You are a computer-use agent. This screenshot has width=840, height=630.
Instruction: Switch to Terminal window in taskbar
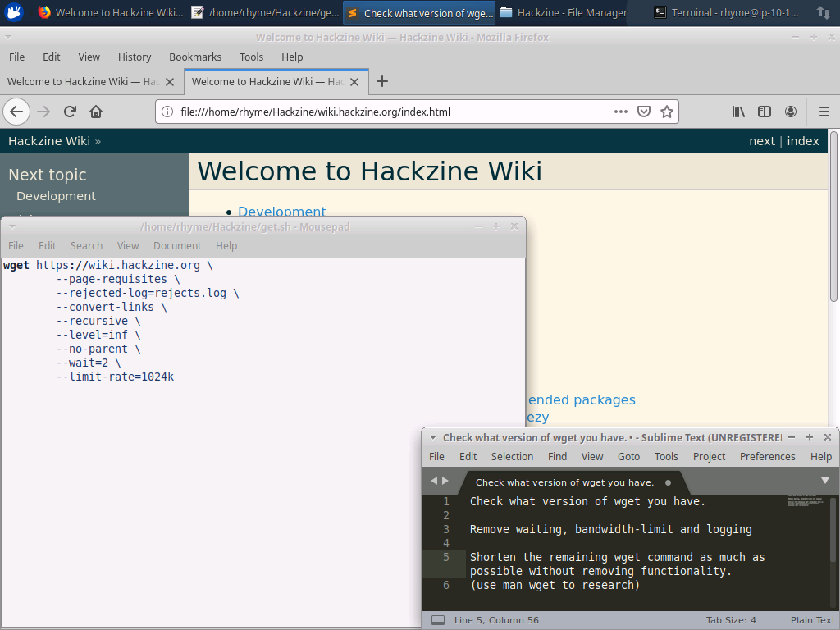pyautogui.click(x=726, y=12)
